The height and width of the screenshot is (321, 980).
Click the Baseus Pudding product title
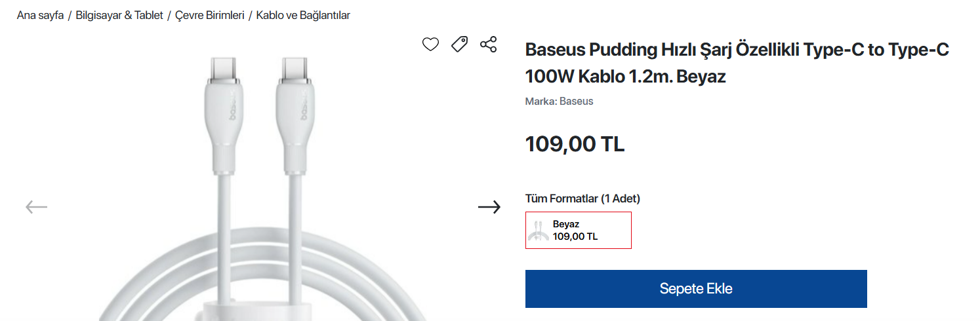pyautogui.click(x=737, y=63)
